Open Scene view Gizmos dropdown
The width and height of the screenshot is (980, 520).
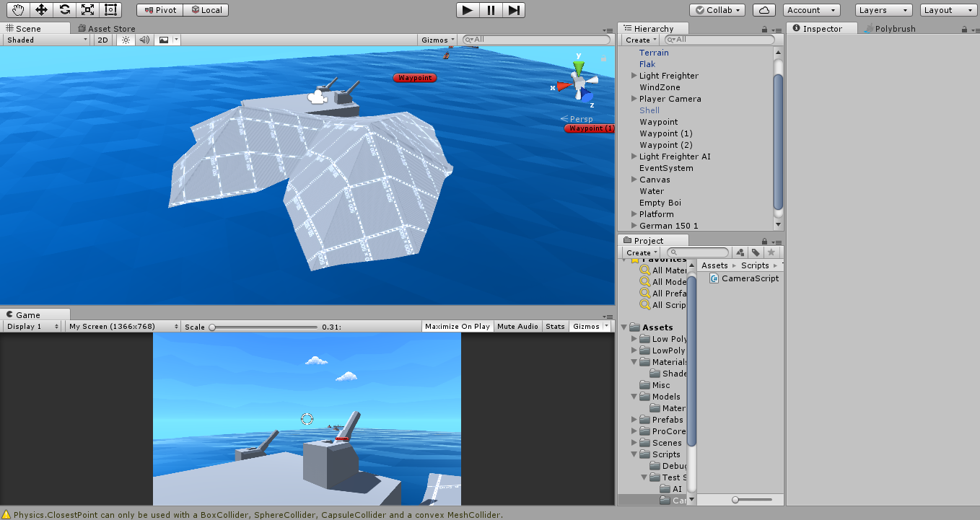click(x=438, y=40)
